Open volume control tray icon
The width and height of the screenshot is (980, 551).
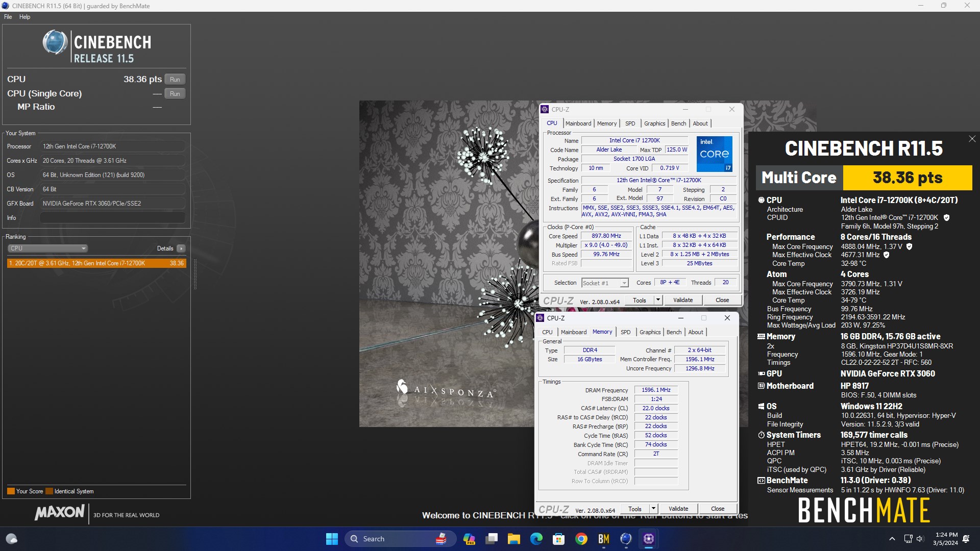pos(920,539)
